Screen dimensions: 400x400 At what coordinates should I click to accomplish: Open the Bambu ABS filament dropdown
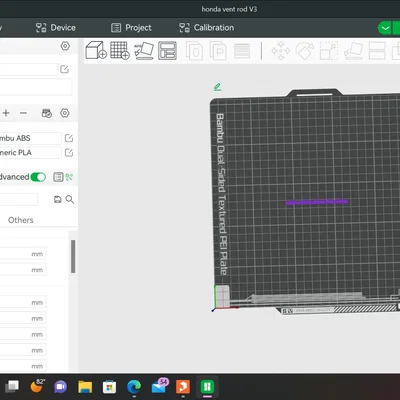click(31, 138)
